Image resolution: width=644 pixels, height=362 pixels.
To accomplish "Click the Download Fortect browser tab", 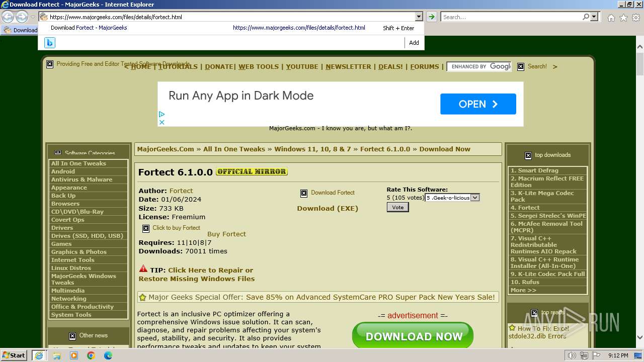I will pos(20,30).
